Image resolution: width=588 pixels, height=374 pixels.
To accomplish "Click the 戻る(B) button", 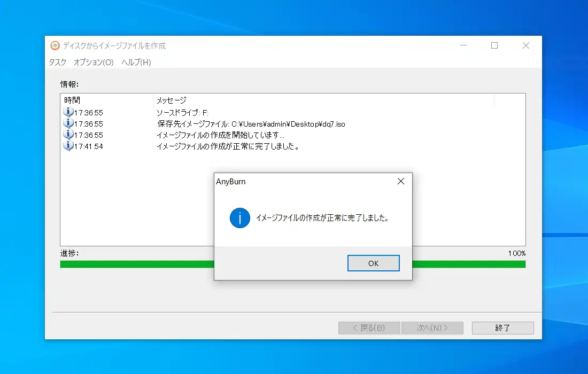I will click(369, 328).
